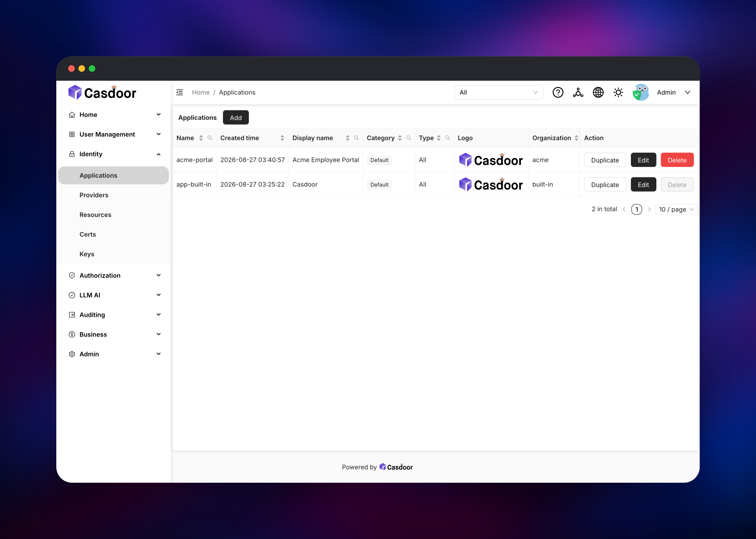756x539 pixels.
Task: Select page 1 in pagination
Action: tap(636, 209)
